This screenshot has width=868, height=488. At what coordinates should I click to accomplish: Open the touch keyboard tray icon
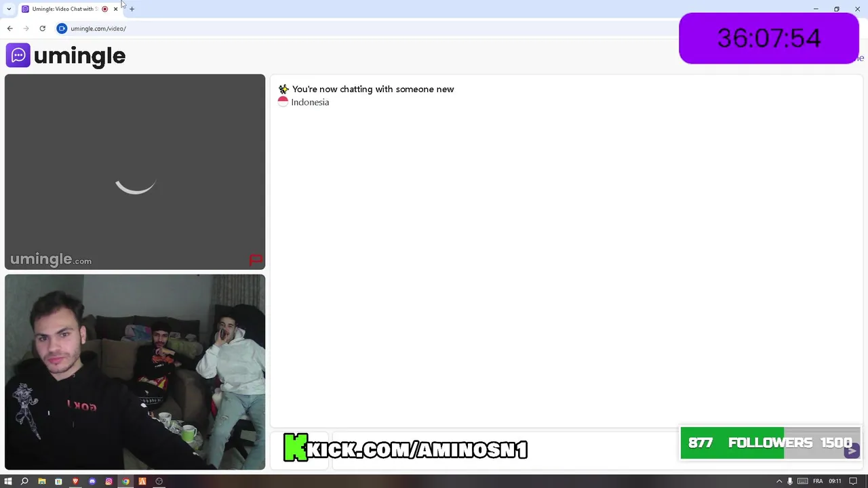pos(803,481)
